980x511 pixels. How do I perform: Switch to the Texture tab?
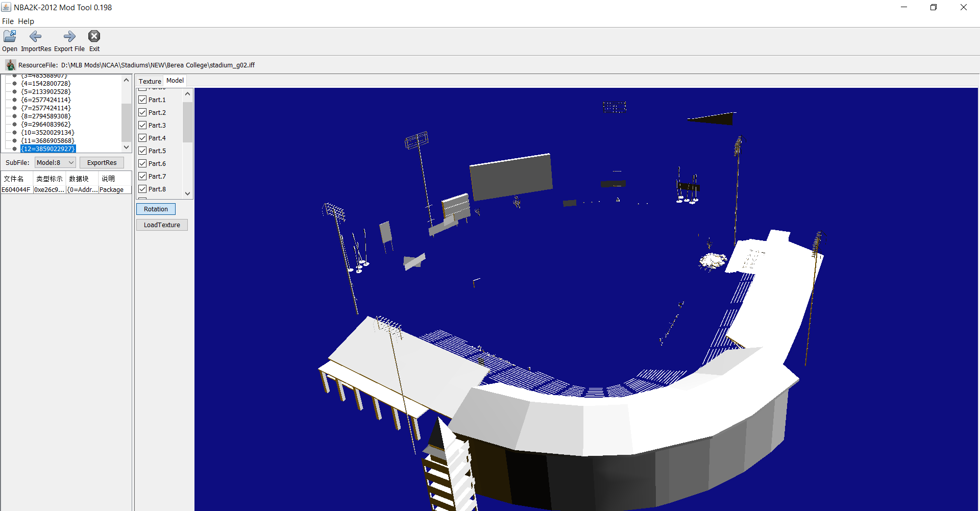[x=150, y=81]
